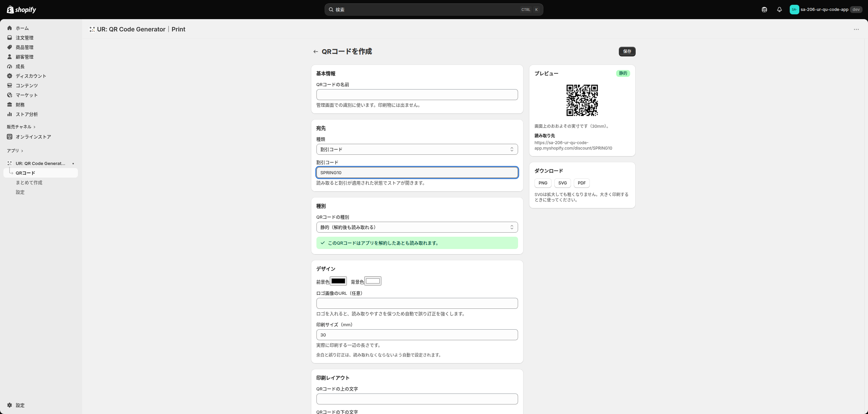The image size is (868, 414).
Task: Click the orders icon beside 注文管理
Action: tap(10, 38)
